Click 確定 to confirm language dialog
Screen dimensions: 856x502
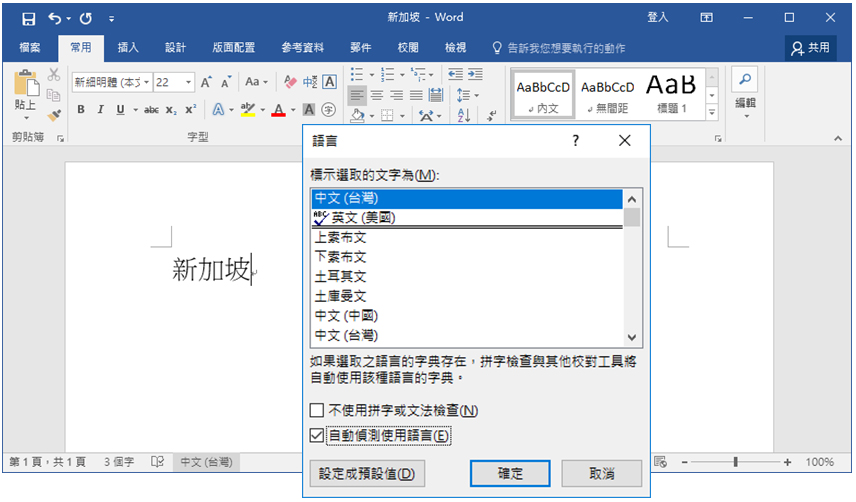coord(510,473)
